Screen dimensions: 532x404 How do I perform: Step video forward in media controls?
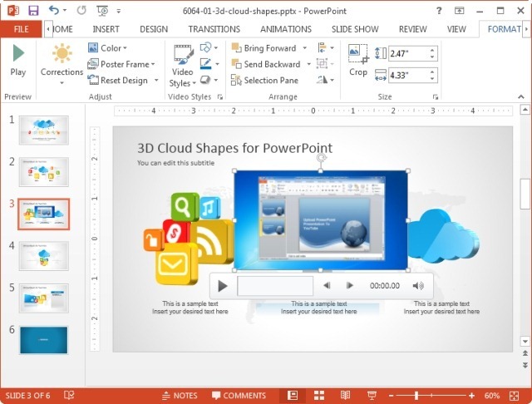point(349,286)
